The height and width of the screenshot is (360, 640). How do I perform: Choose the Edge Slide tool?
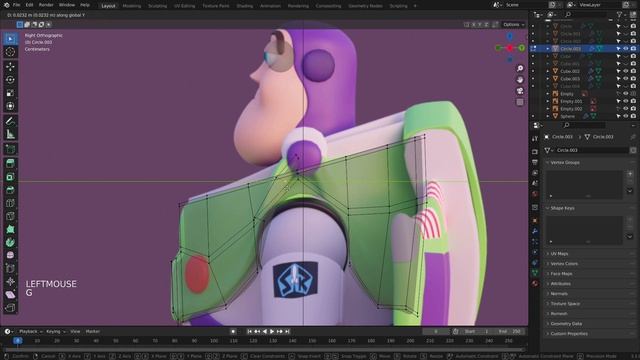pos(10,268)
